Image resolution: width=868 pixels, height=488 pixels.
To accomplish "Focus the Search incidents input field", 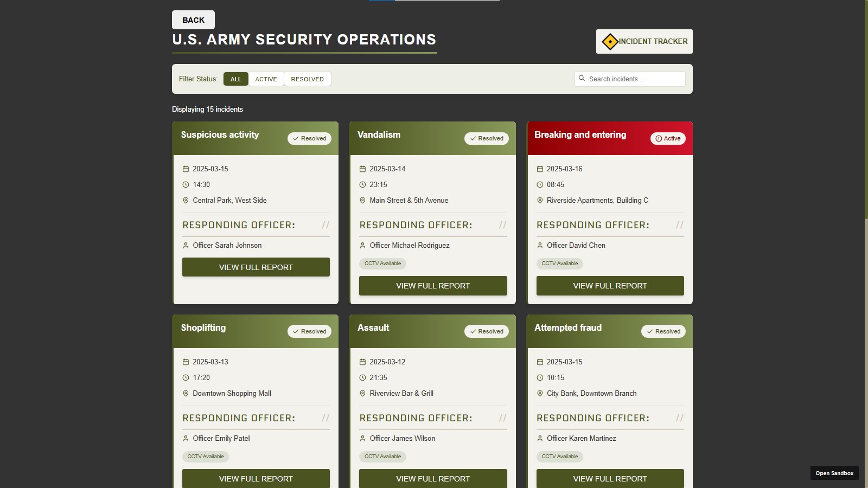I will pos(630,79).
